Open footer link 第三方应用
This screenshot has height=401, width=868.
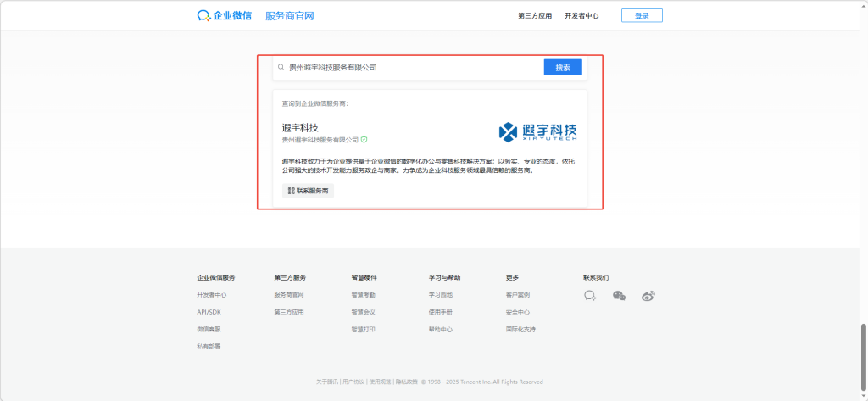pyautogui.click(x=289, y=312)
